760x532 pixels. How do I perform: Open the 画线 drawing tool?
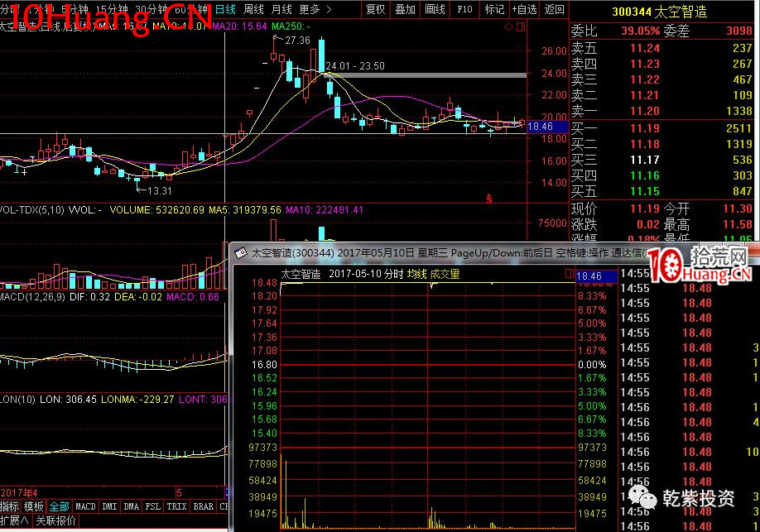[435, 9]
